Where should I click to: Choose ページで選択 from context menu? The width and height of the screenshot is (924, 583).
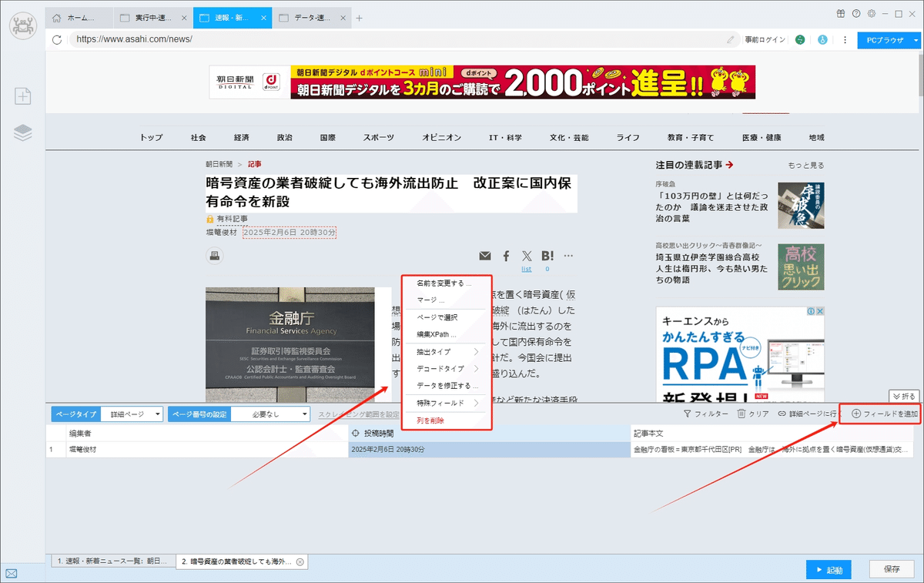447,317
